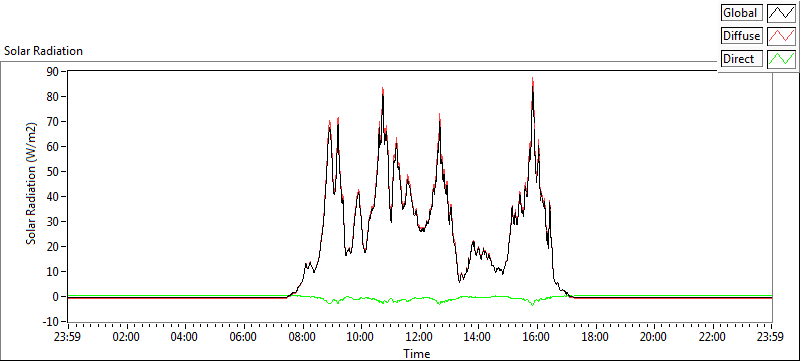Click the 04:00 time axis label
800x361 pixels.
click(185, 337)
